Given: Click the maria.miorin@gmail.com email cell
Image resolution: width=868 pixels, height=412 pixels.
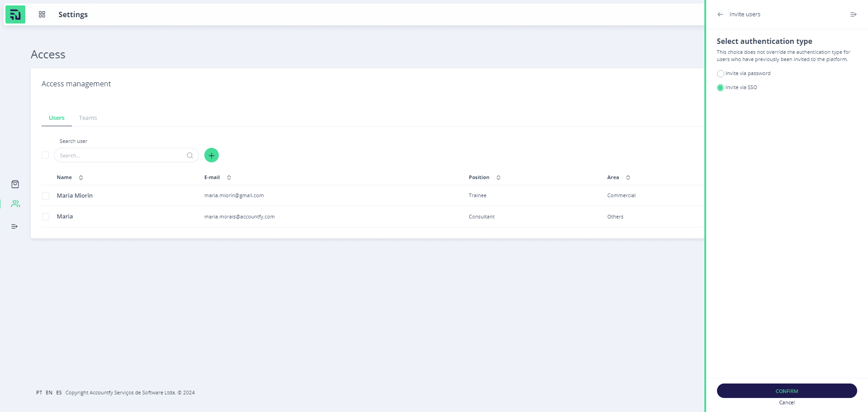Looking at the screenshot, I should click(234, 195).
